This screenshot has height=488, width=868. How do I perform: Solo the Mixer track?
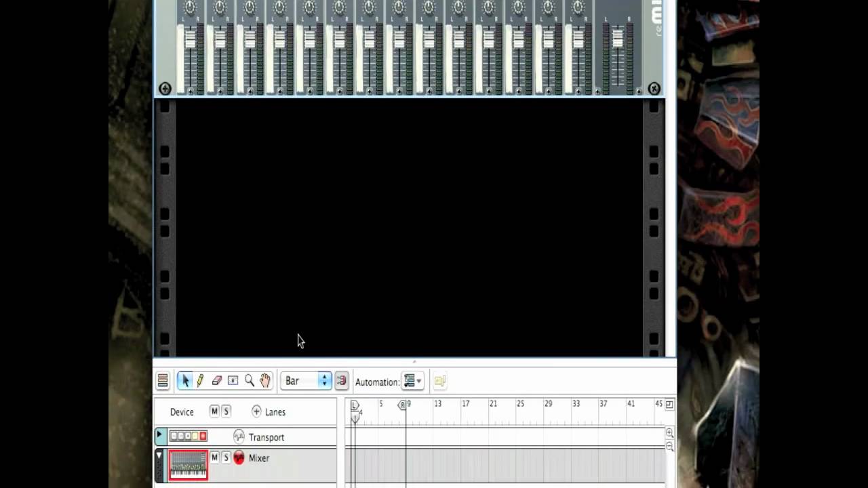click(226, 457)
